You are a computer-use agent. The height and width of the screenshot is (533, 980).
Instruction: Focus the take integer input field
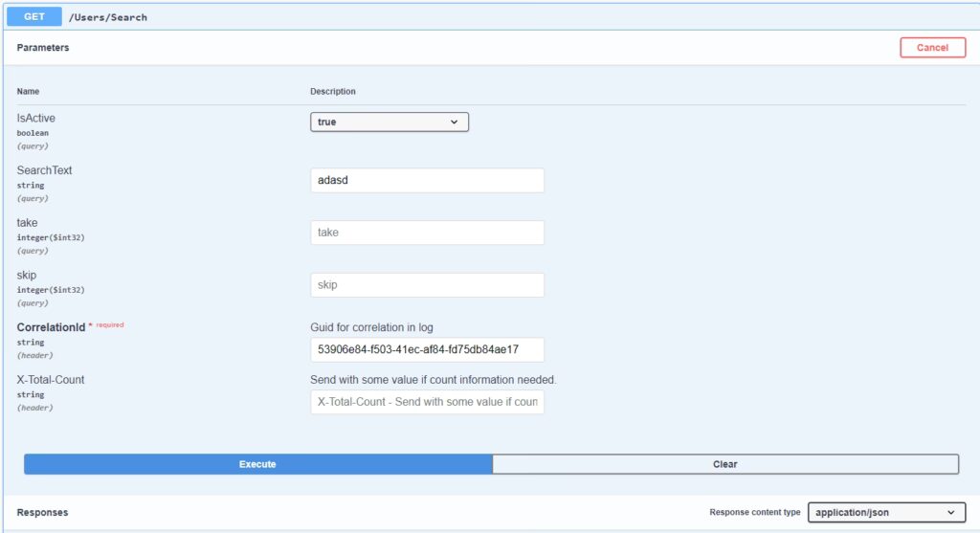427,233
